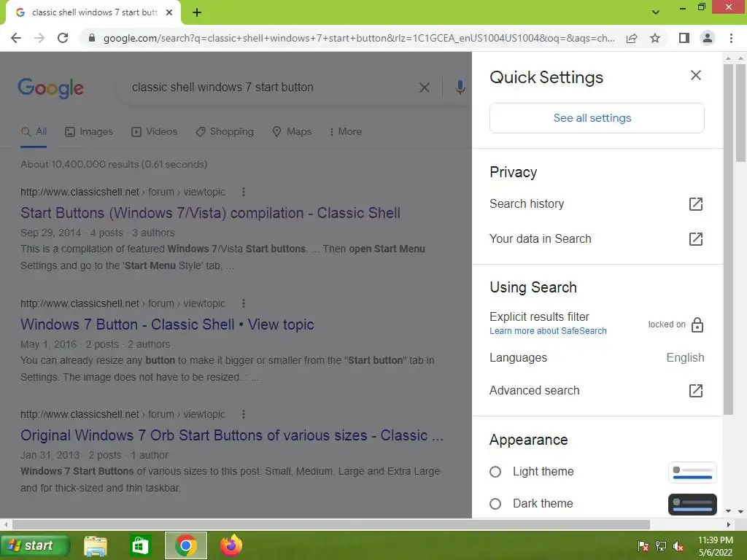
Task: Click the network tray icon
Action: (661, 546)
